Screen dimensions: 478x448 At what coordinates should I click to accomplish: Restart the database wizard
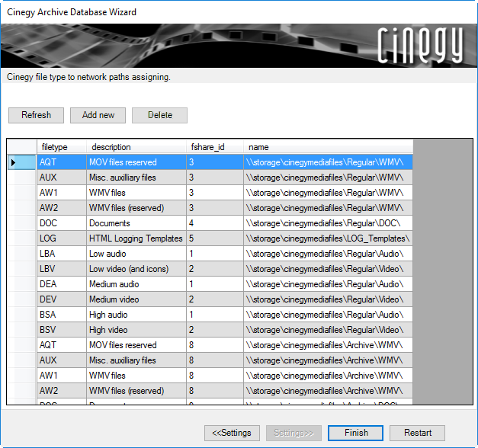tap(417, 433)
